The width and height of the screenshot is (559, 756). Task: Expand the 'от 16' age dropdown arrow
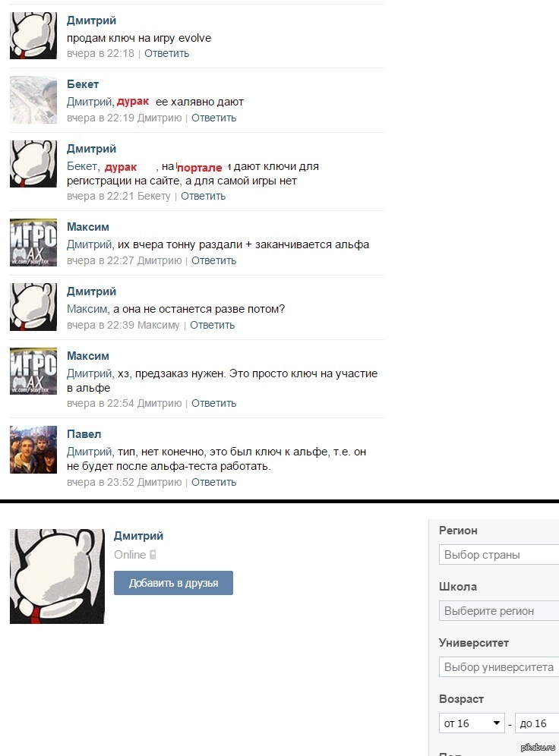point(496,723)
